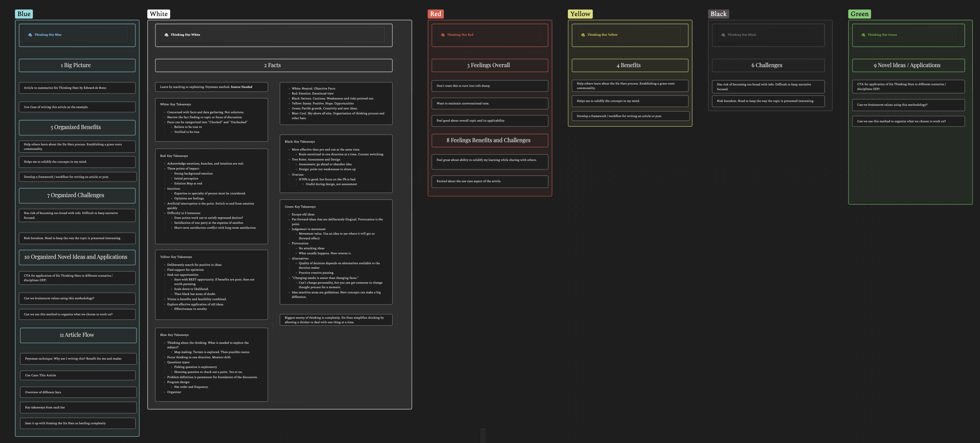Select the '2 Facts' heading card

click(x=273, y=65)
